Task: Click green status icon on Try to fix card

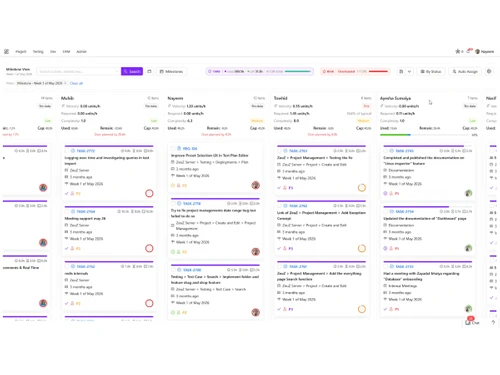Action: coord(173,252)
